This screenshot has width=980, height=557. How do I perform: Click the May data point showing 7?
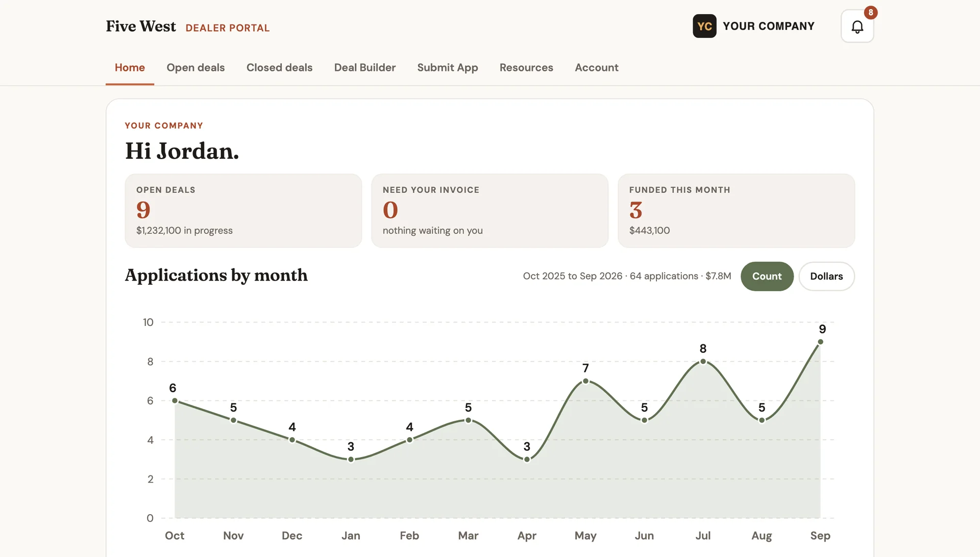(585, 381)
